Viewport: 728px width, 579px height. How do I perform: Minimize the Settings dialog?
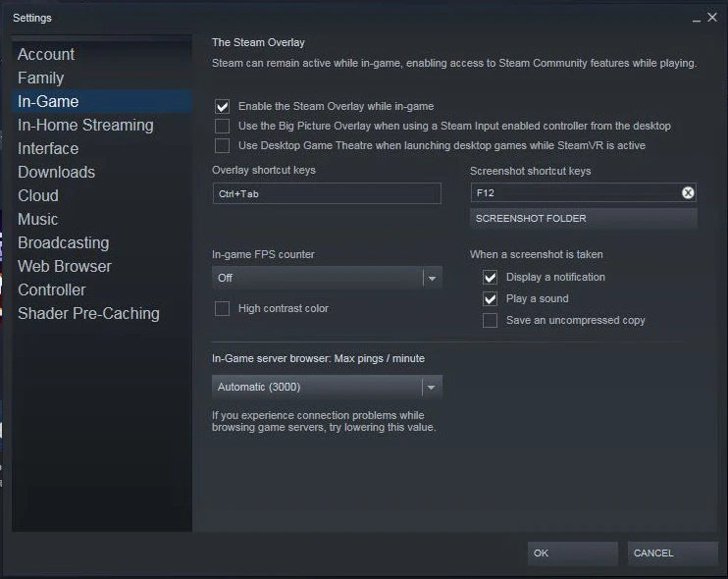click(696, 18)
